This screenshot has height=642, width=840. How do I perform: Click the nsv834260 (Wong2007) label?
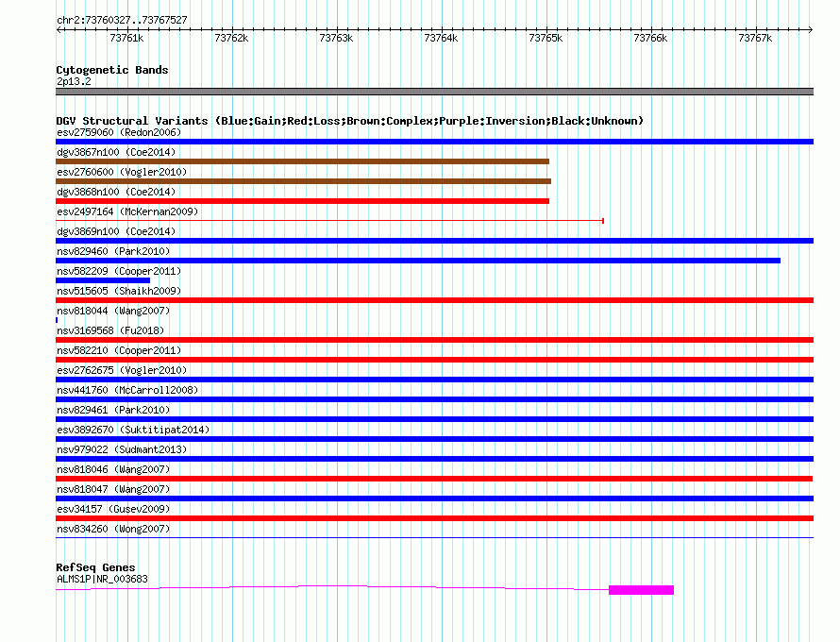pyautogui.click(x=113, y=529)
